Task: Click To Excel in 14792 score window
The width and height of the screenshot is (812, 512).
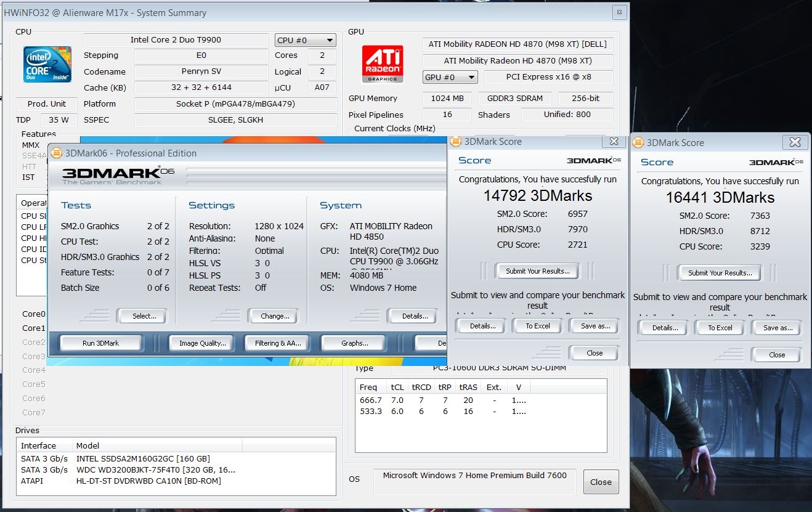Action: click(x=538, y=326)
